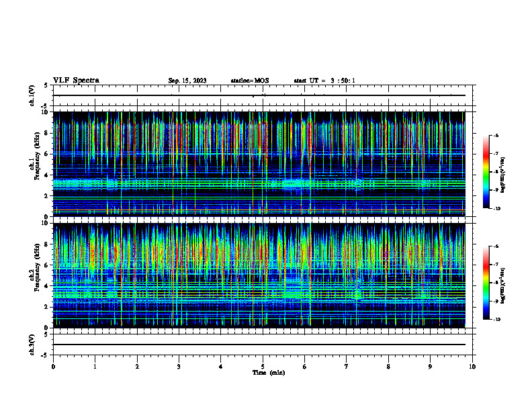Click the 9 tick label on the time axis
The image size is (532, 411).
point(430,367)
